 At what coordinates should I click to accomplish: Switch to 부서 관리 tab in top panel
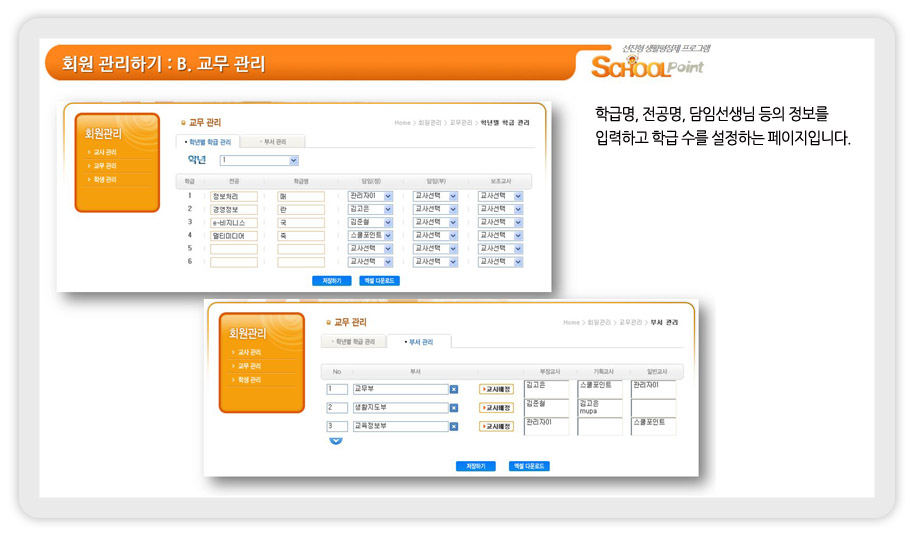pyautogui.click(x=276, y=142)
